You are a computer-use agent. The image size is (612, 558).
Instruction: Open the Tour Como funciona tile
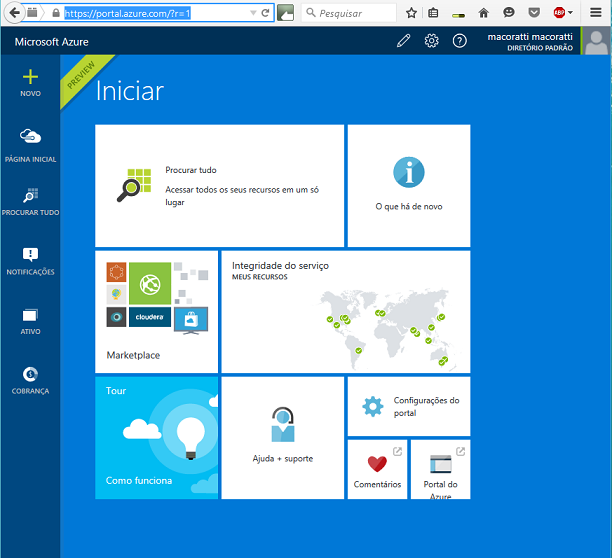[157, 438]
